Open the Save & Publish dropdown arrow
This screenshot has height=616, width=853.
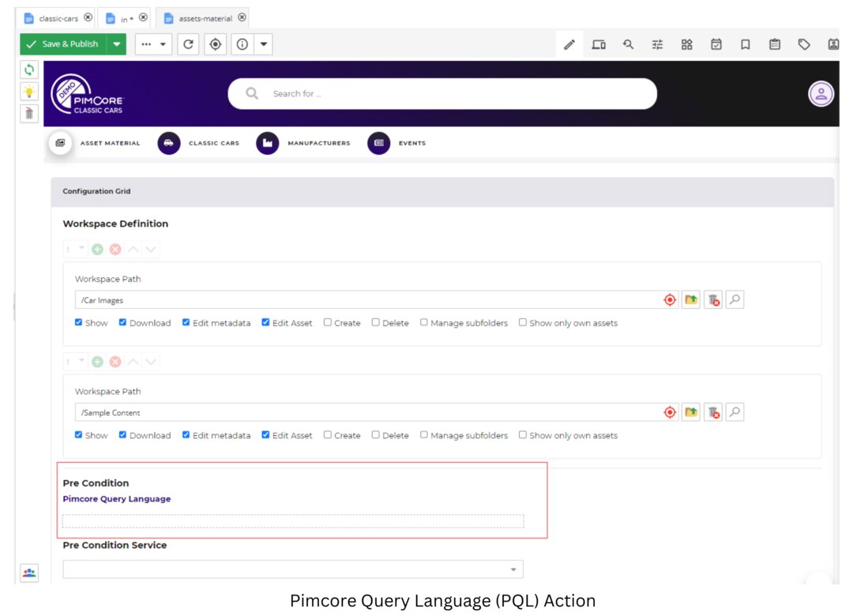tap(116, 44)
